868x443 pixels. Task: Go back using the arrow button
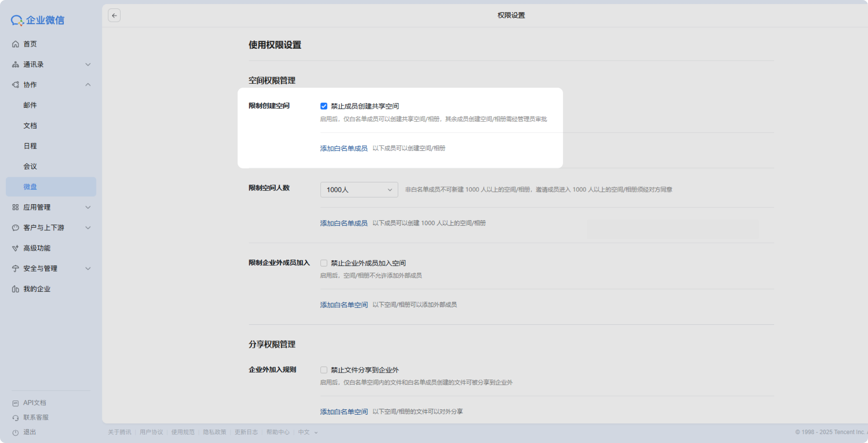(x=114, y=16)
